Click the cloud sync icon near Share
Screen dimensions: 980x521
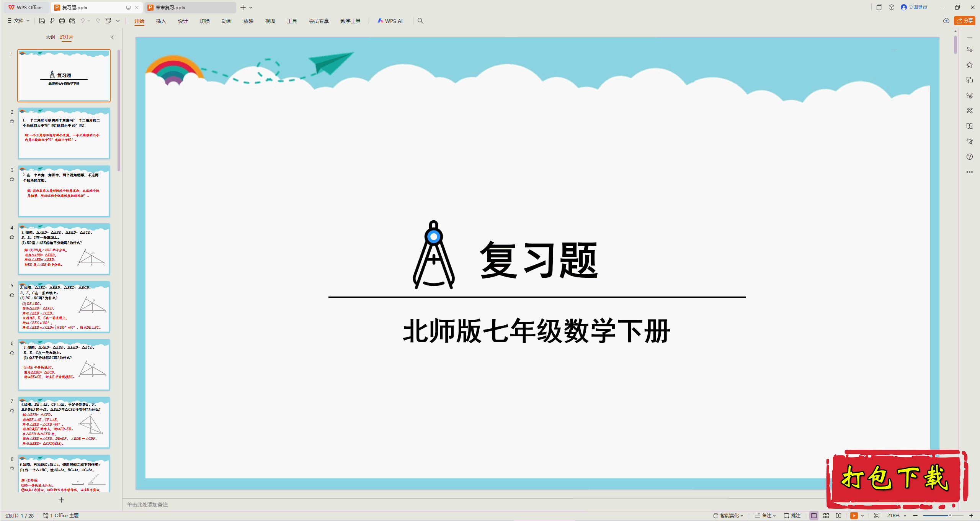(x=946, y=21)
